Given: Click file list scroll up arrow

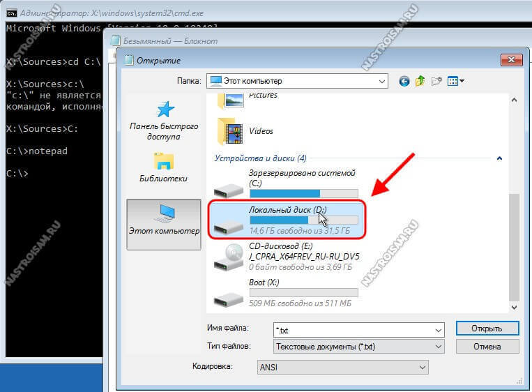Looking at the screenshot, I should [x=514, y=100].
